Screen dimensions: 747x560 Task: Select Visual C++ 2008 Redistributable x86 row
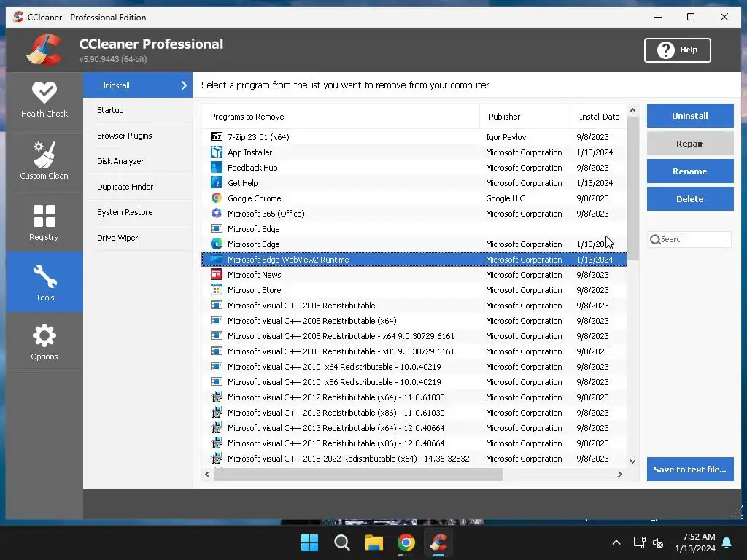click(x=414, y=351)
